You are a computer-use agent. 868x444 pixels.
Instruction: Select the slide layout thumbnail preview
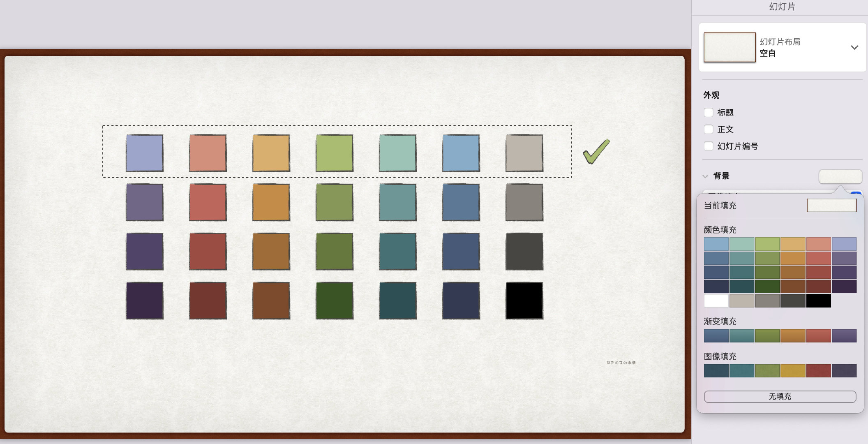click(729, 47)
